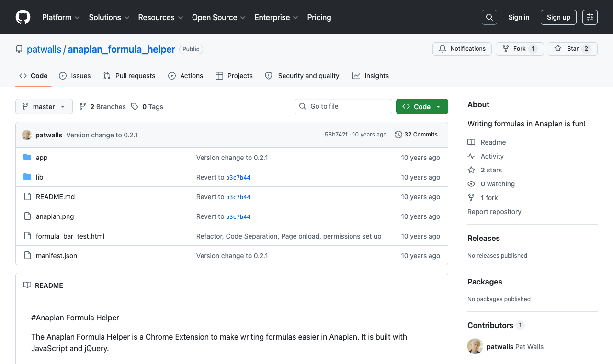Open the lib folder
The height and width of the screenshot is (364, 613).
click(39, 177)
